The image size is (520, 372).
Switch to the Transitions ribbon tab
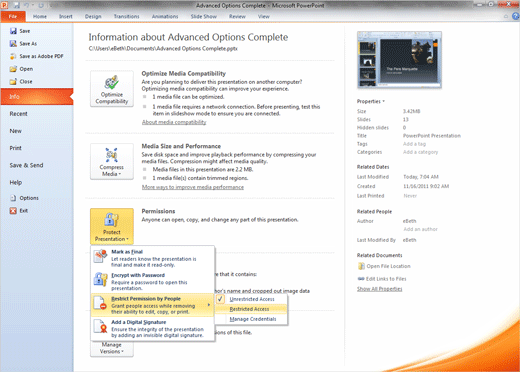point(126,16)
